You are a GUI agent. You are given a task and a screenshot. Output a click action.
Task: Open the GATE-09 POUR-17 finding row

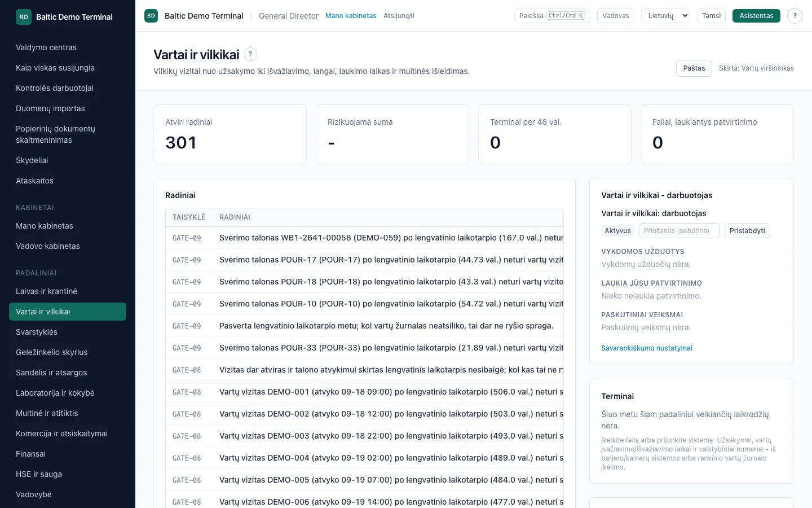pyautogui.click(x=364, y=260)
